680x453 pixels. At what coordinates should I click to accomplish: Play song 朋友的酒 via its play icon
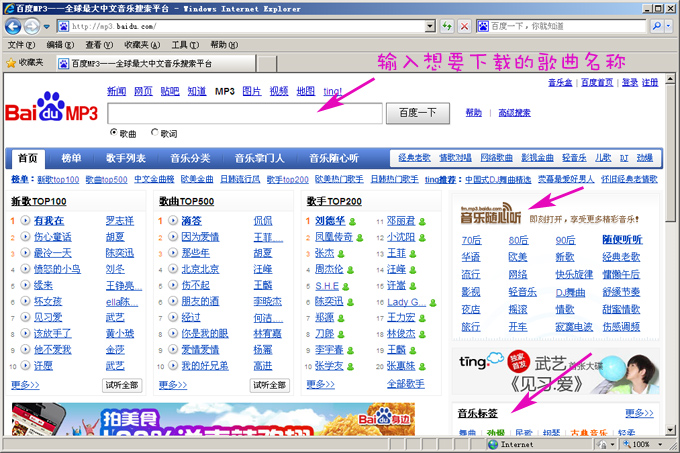[x=173, y=301]
